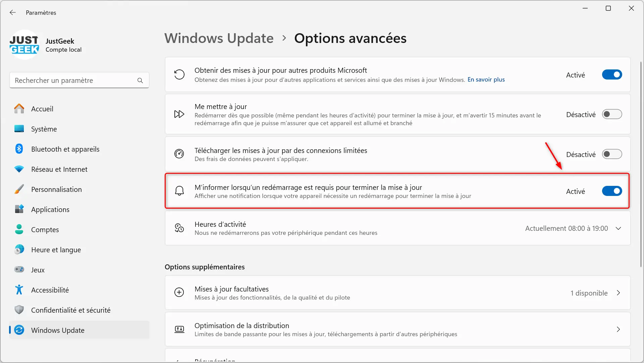Select Accessibilité in sidebar
This screenshot has height=363, width=644.
[x=79, y=290]
